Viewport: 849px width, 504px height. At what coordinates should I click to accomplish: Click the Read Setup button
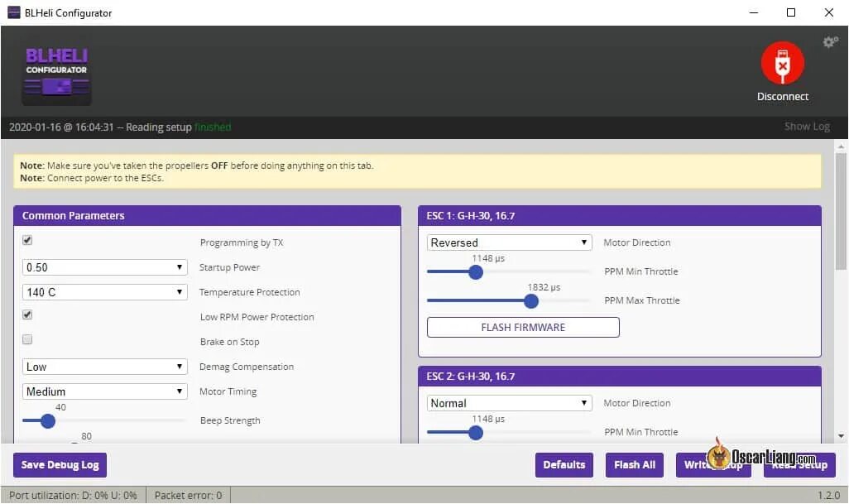799,465
